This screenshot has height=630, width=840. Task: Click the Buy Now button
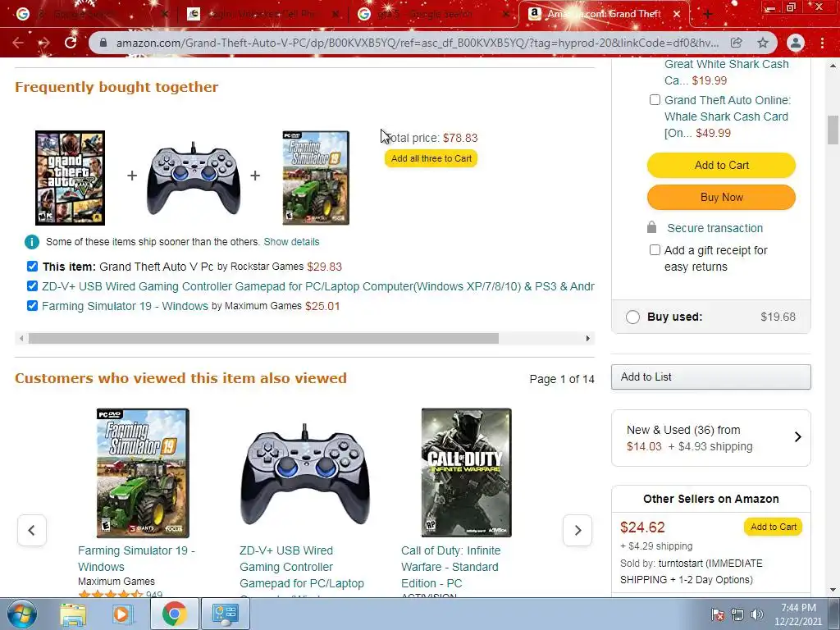coord(721,197)
